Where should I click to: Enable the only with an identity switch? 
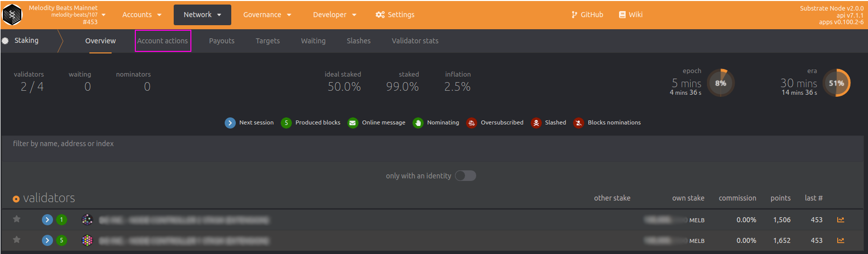465,175
